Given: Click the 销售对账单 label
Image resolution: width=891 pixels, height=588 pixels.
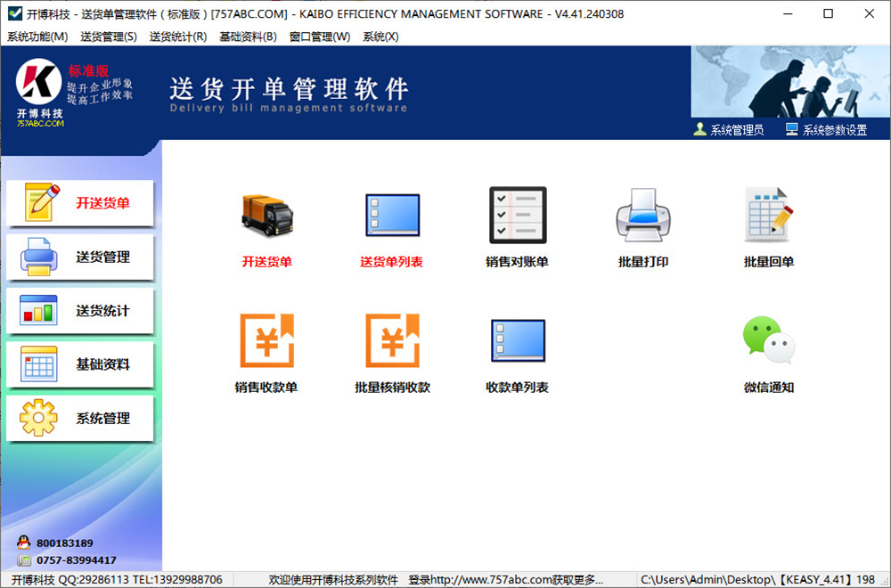Looking at the screenshot, I should 517,262.
